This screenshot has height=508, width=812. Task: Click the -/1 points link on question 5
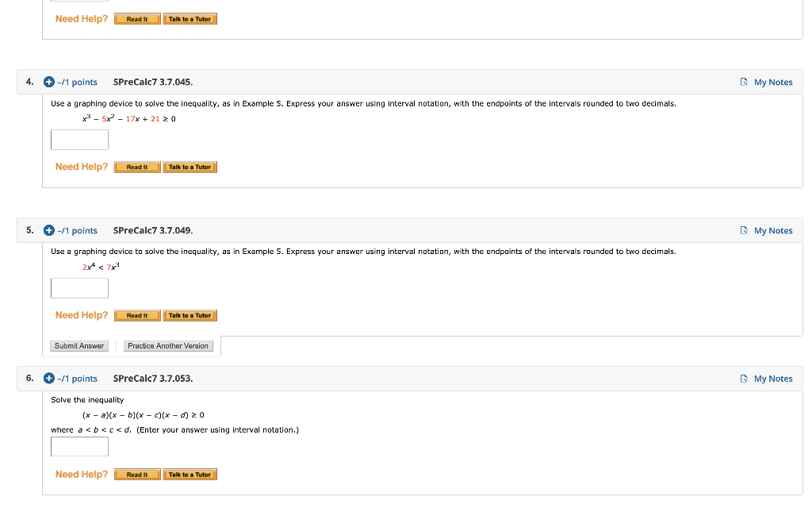click(x=77, y=231)
